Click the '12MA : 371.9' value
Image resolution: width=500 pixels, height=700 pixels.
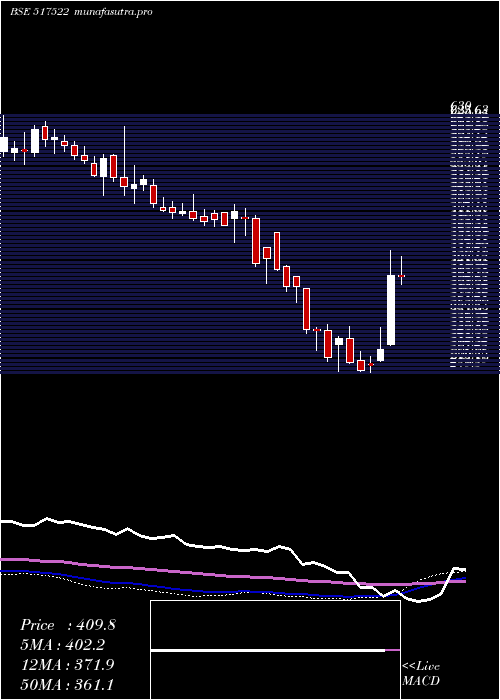[x=67, y=665]
